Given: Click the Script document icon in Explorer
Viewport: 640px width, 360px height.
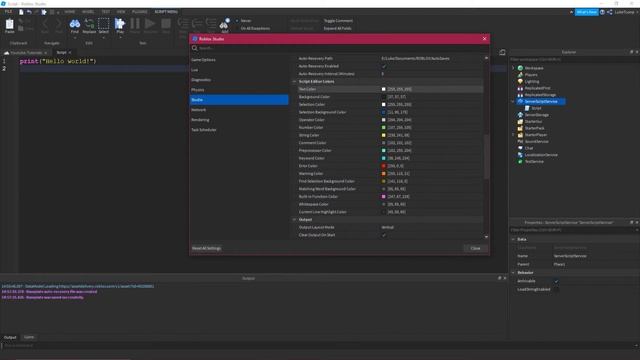Looking at the screenshot, I should point(527,108).
